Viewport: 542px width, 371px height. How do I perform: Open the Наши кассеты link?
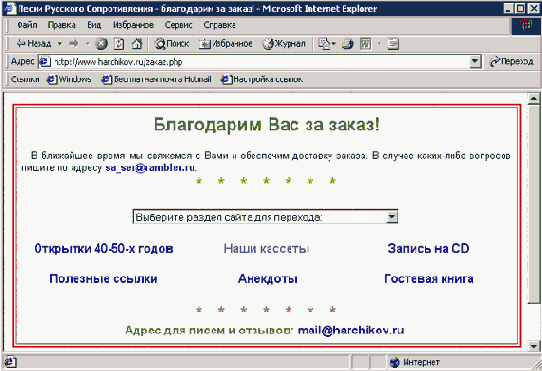[266, 249]
